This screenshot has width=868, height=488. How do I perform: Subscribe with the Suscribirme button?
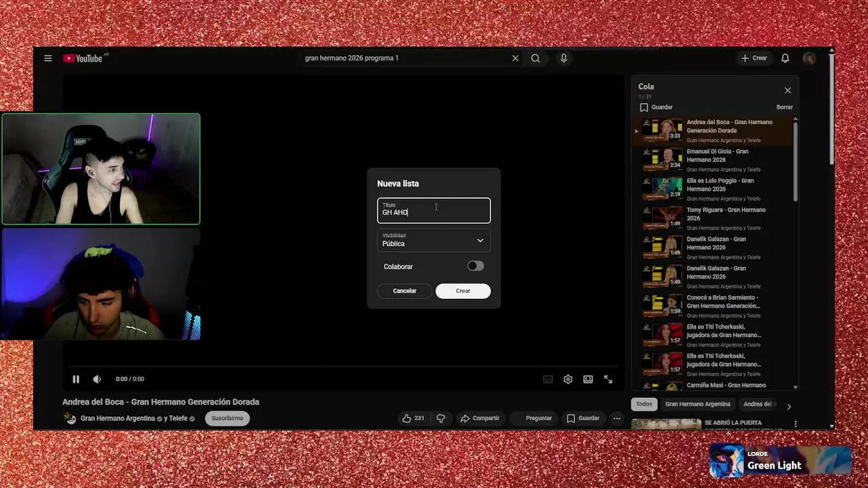click(x=227, y=418)
